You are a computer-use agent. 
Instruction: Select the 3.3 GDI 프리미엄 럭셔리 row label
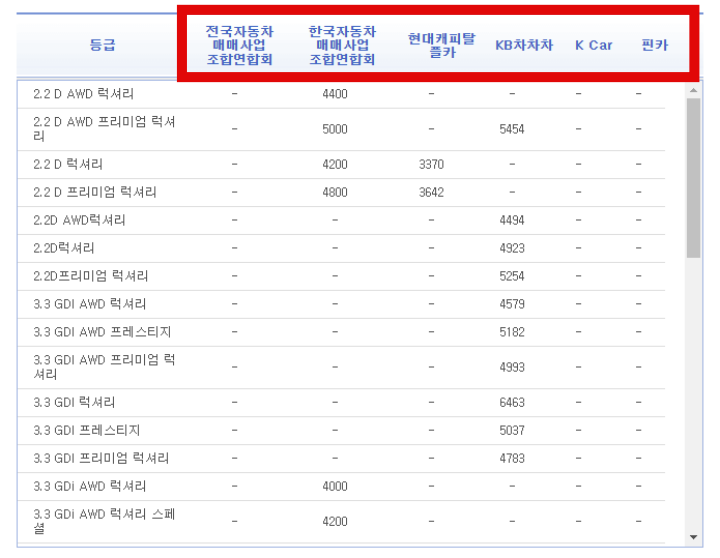(101, 459)
